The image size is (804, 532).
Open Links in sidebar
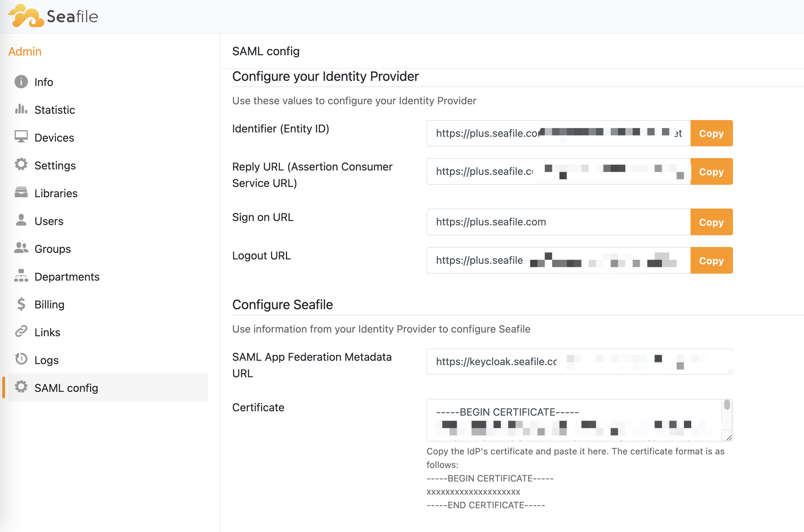click(108, 332)
